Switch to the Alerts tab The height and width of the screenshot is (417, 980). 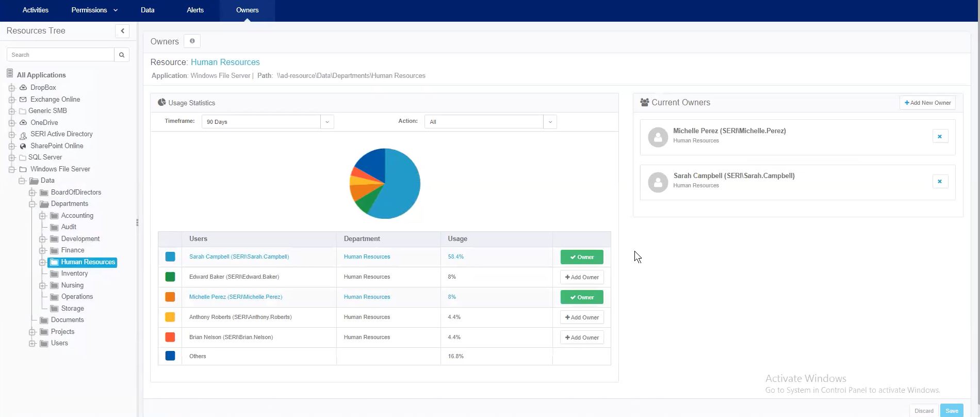195,10
